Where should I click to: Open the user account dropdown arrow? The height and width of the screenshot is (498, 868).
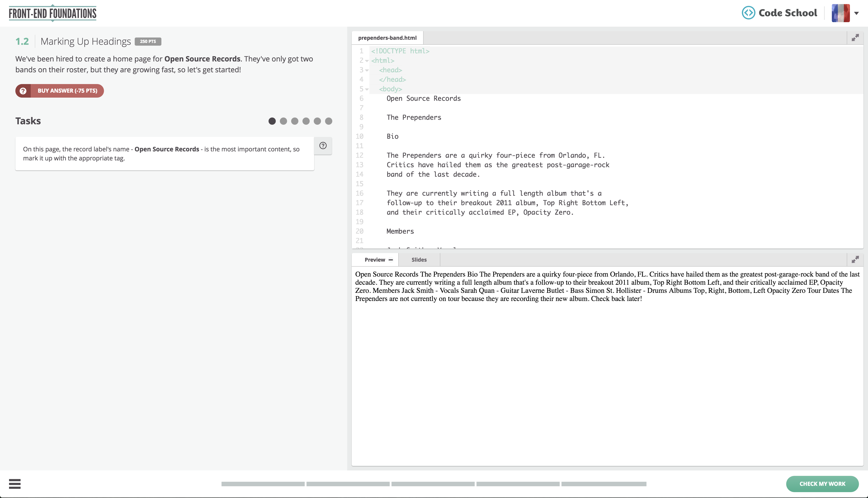coord(856,13)
